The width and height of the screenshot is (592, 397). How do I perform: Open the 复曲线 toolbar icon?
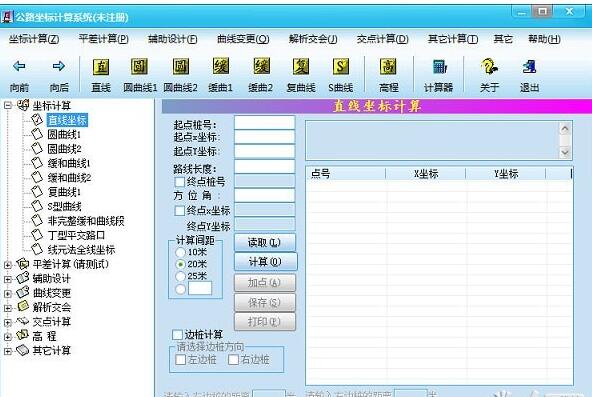click(x=301, y=67)
